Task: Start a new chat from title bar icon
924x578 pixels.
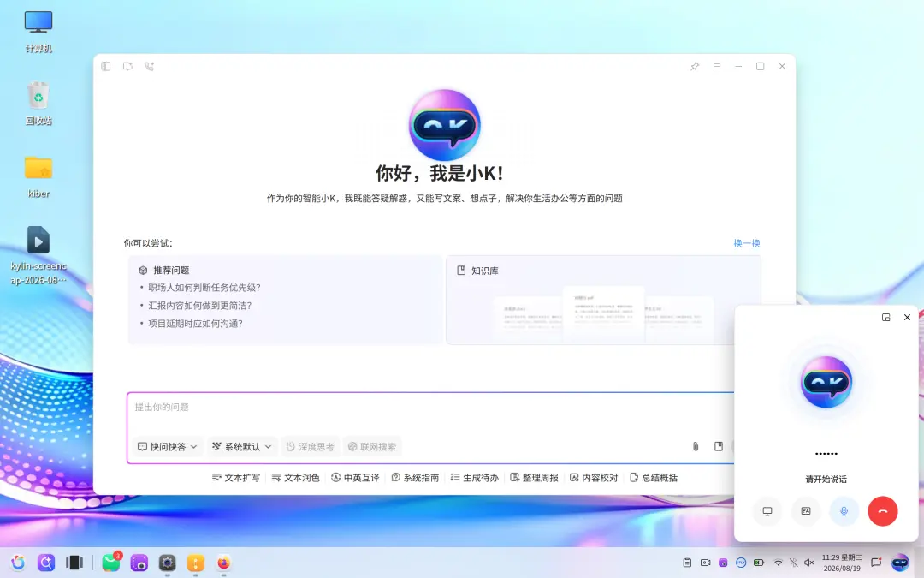Action: tap(127, 66)
